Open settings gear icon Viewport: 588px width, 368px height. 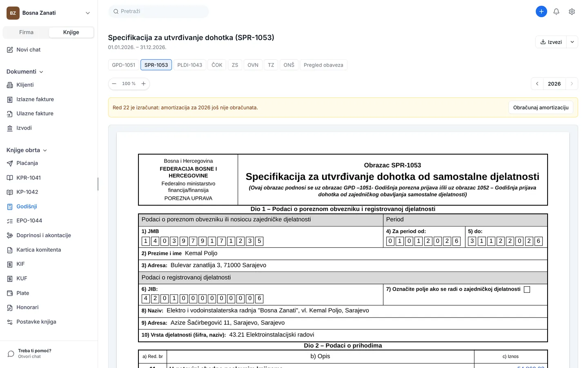click(x=572, y=11)
